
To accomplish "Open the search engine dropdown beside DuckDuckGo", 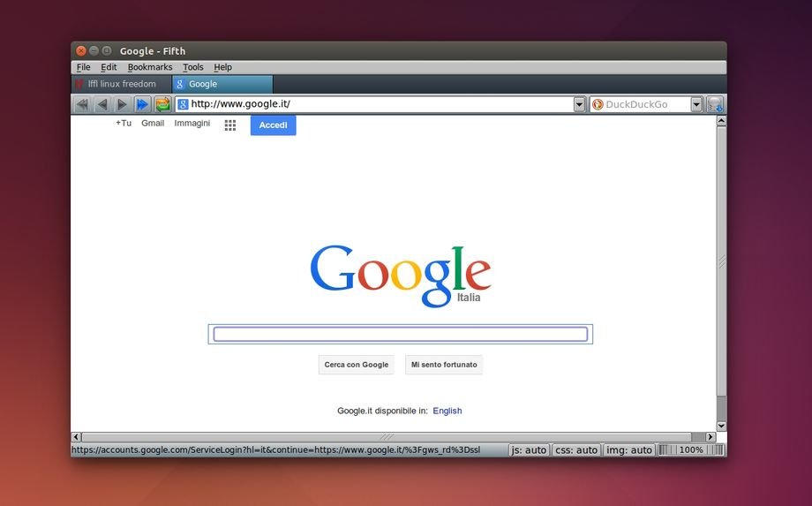I will [696, 104].
